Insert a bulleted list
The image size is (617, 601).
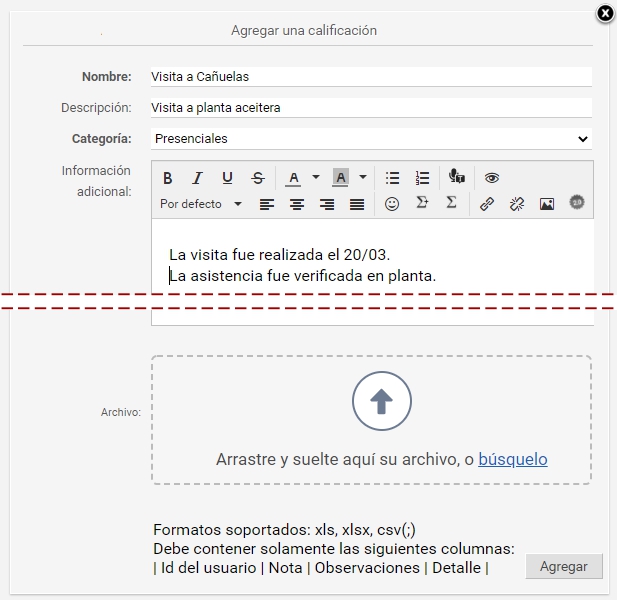tap(393, 178)
